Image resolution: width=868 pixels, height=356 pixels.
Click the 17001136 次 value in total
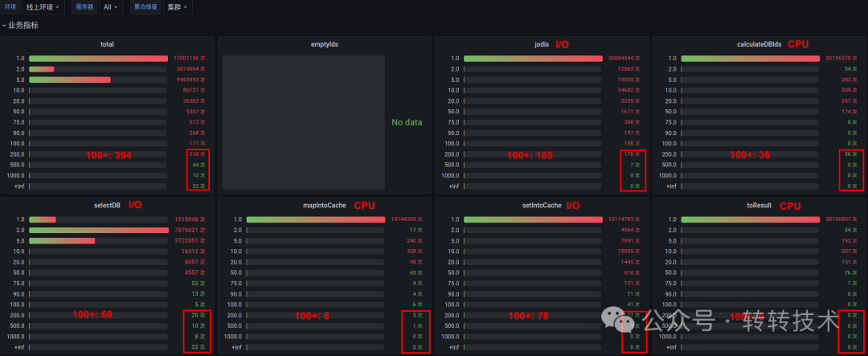(x=190, y=58)
